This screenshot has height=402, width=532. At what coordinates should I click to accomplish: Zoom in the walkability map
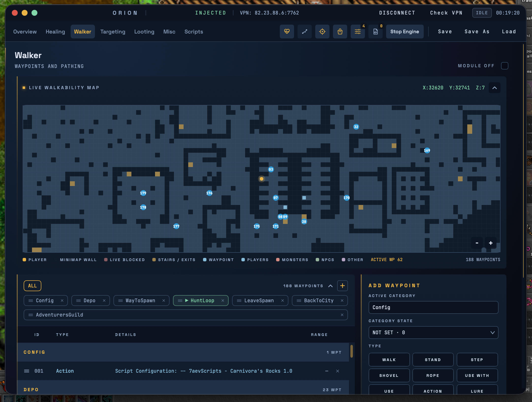491,243
